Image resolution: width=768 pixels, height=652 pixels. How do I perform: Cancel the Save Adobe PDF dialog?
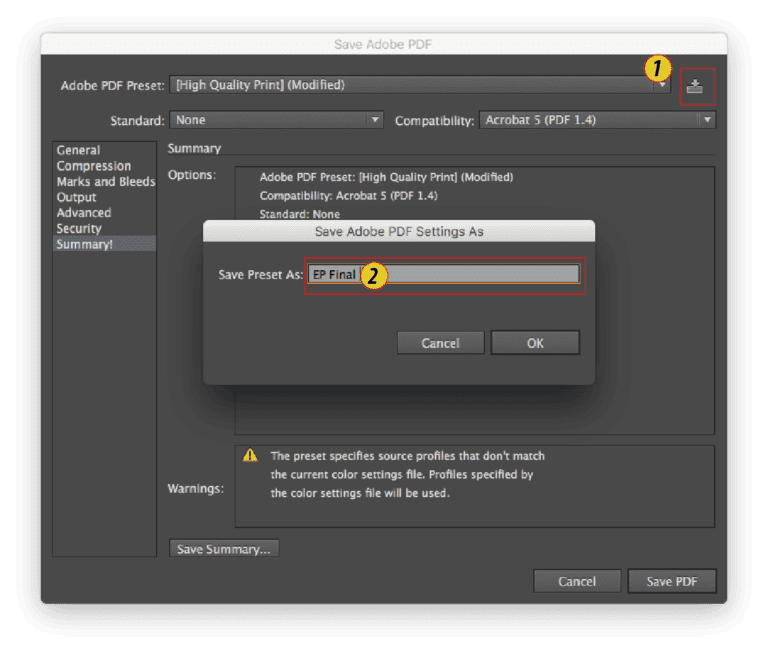tap(577, 581)
